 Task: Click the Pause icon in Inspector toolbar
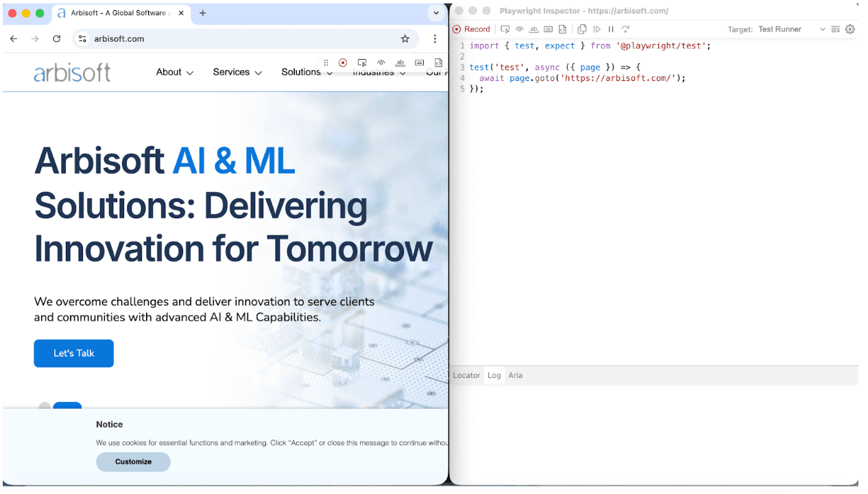(x=611, y=30)
